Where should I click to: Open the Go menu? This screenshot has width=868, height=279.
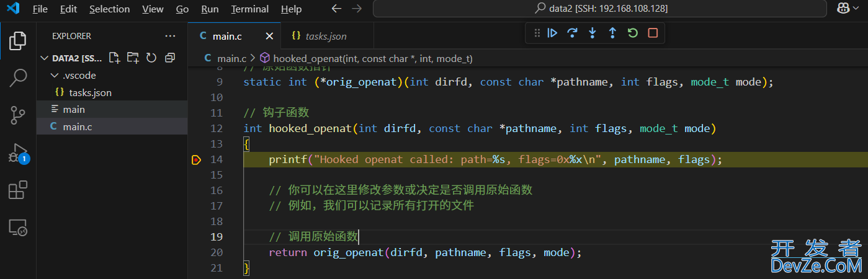coord(182,9)
